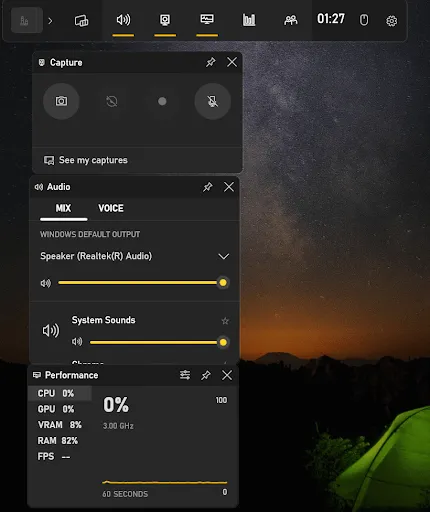
Task: Click the 60 SECONDS graph label
Action: click(125, 494)
